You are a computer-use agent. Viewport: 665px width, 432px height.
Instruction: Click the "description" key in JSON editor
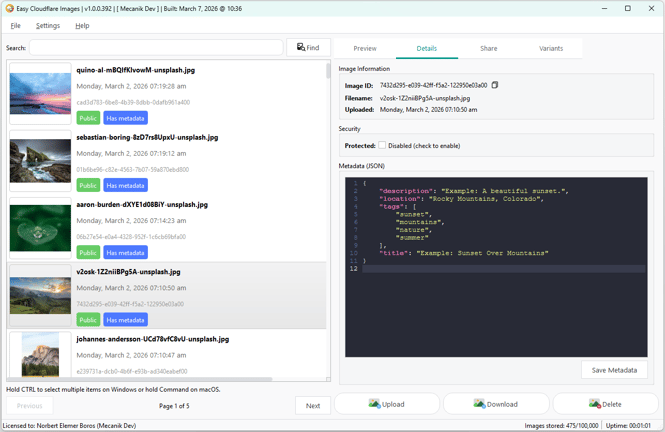(x=406, y=191)
